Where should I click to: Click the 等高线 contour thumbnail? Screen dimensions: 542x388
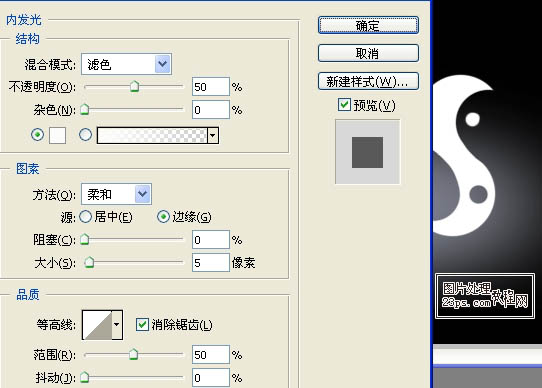coord(97,325)
